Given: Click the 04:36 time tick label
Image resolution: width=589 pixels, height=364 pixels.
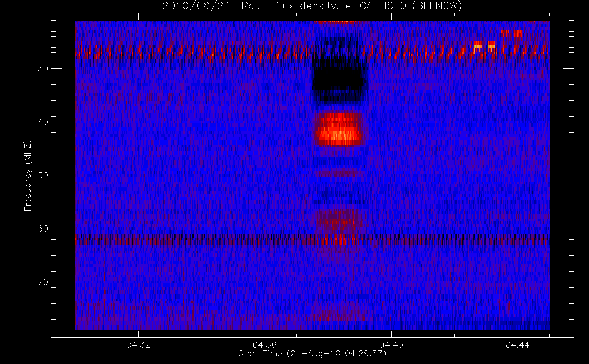Looking at the screenshot, I should click(x=265, y=345).
